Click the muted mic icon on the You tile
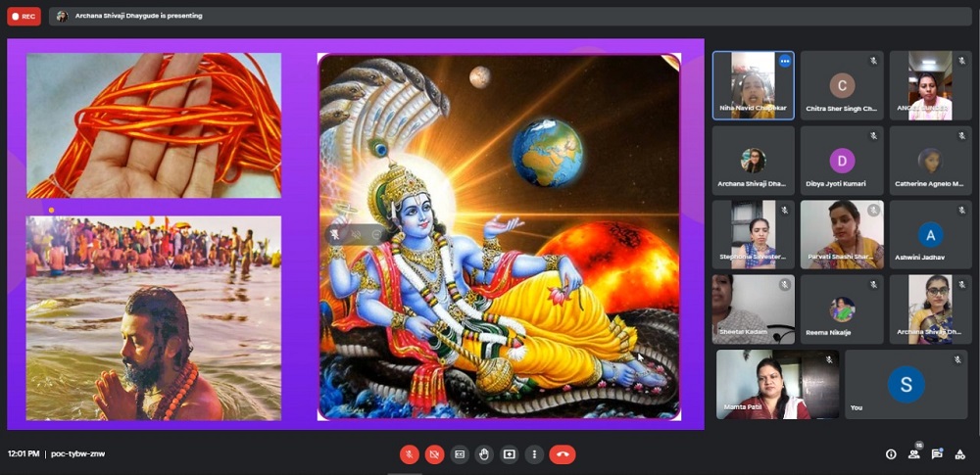 pos(956,359)
